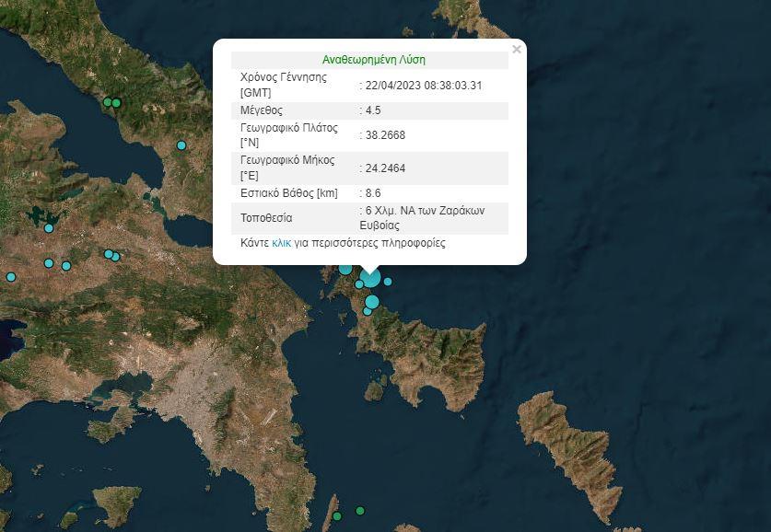Click the largest cyan marker under the popup pointer
771x532 pixels.
370,277
